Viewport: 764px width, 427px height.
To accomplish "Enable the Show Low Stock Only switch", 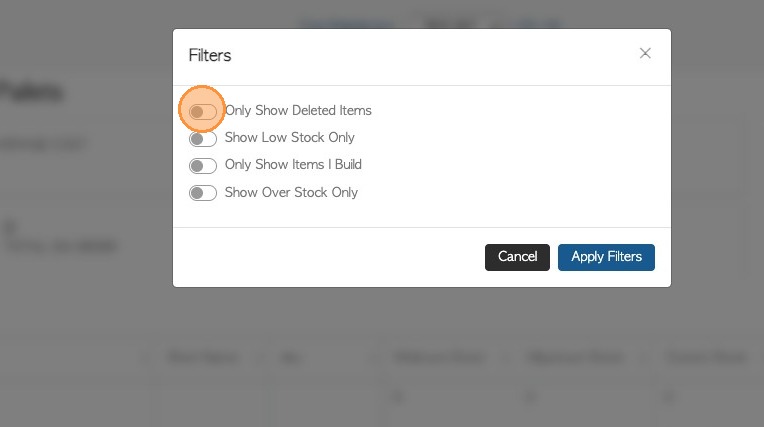I will (202, 138).
